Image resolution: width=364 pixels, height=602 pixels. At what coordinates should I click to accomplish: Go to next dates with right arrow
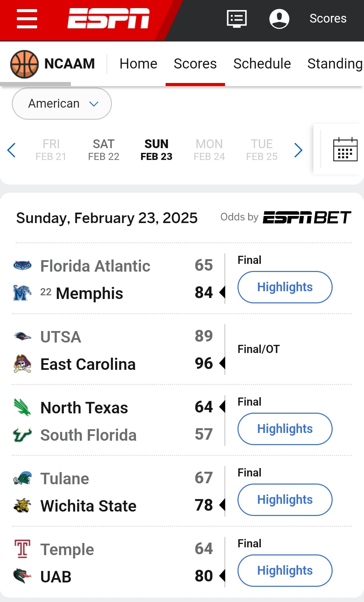click(298, 150)
